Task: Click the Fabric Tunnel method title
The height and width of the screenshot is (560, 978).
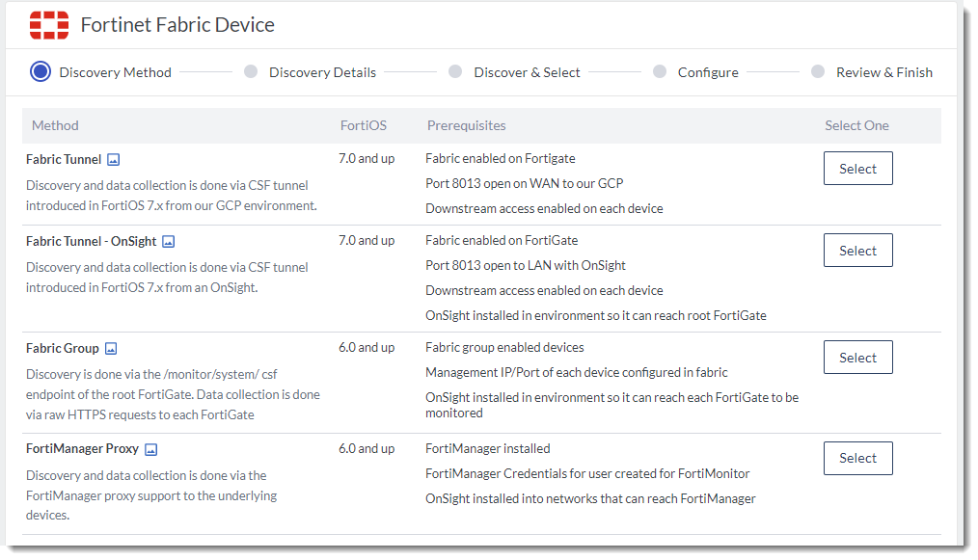Action: (64, 160)
